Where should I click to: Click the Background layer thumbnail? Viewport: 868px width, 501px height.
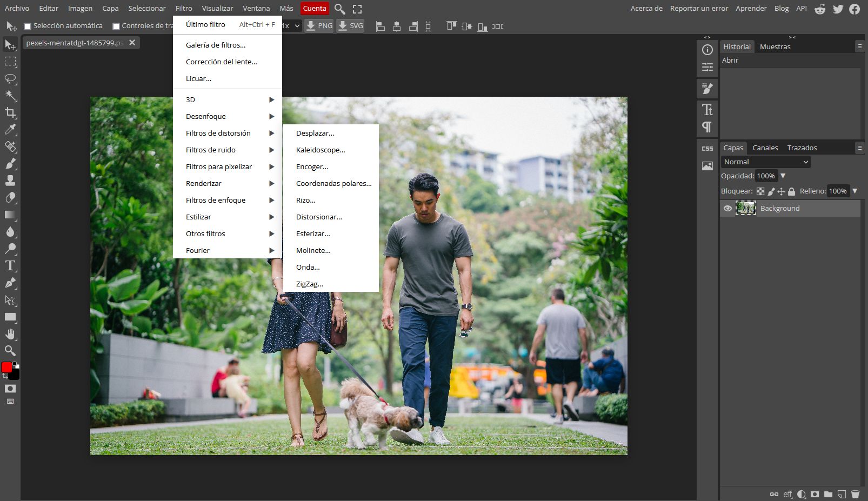pos(746,208)
